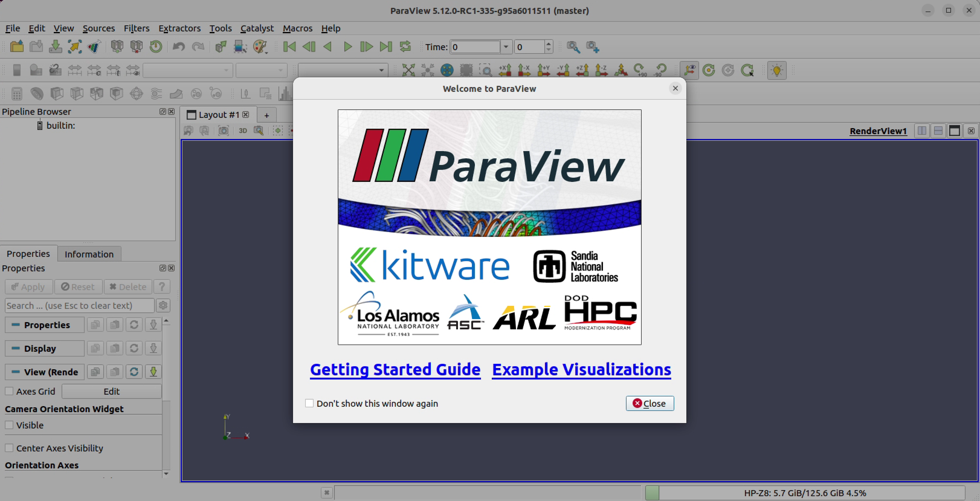Collapse the Properties section
The width and height of the screenshot is (980, 501).
pyautogui.click(x=44, y=325)
